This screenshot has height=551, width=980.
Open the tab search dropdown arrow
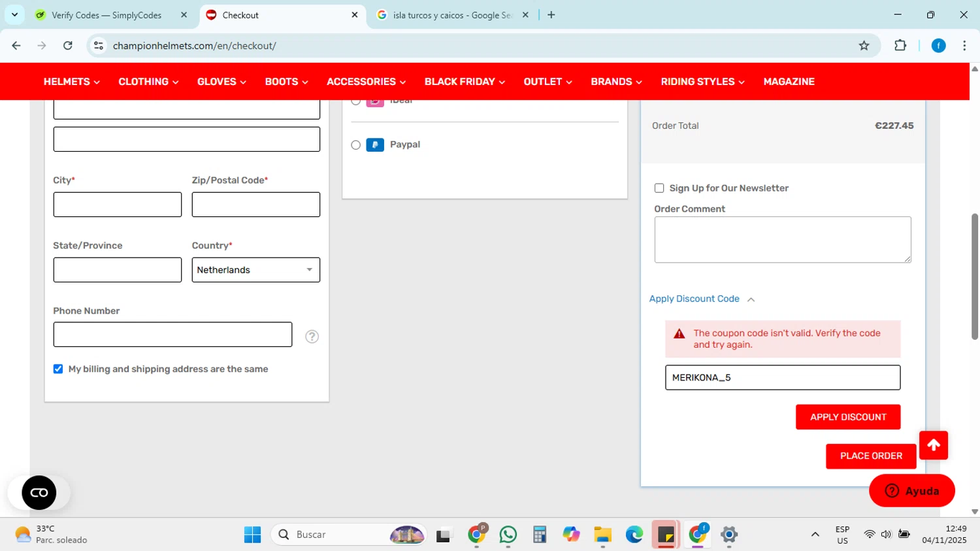coord(14,15)
